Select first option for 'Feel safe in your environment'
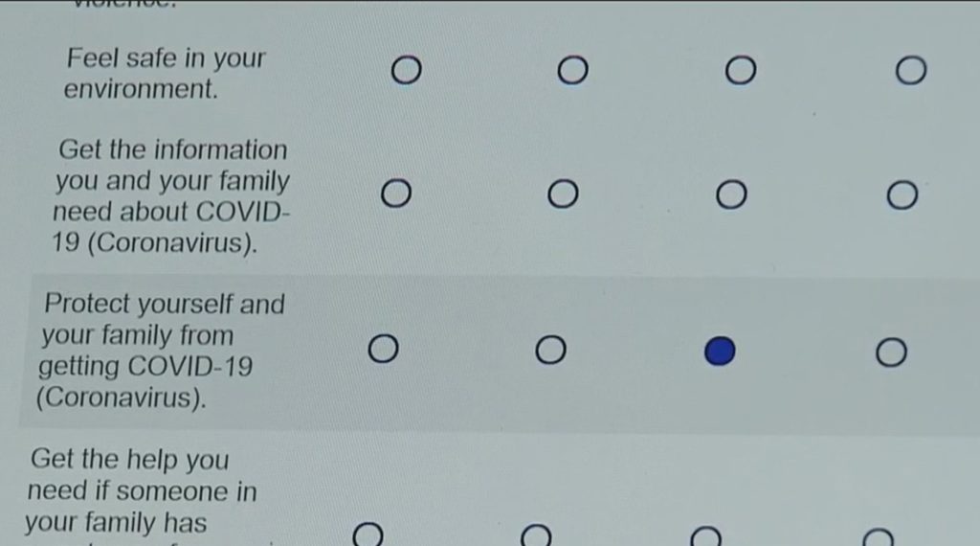This screenshot has height=546, width=980. pos(406,70)
